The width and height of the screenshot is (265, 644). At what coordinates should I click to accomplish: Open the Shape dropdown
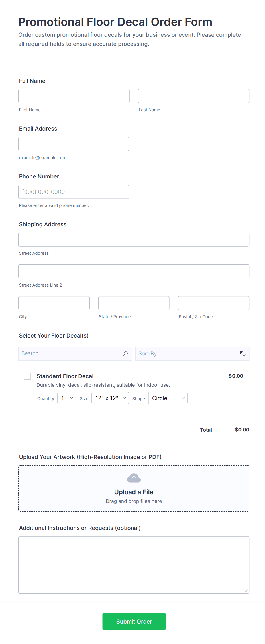[168, 398]
